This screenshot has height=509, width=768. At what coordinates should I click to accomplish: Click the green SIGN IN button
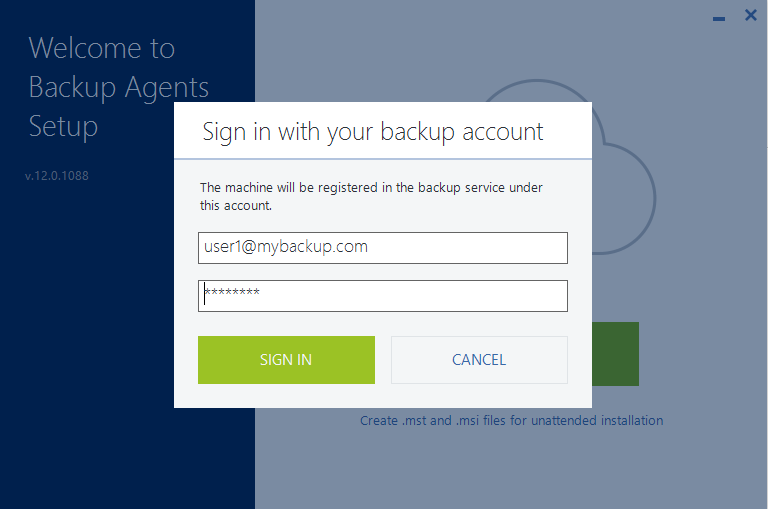[x=286, y=360]
